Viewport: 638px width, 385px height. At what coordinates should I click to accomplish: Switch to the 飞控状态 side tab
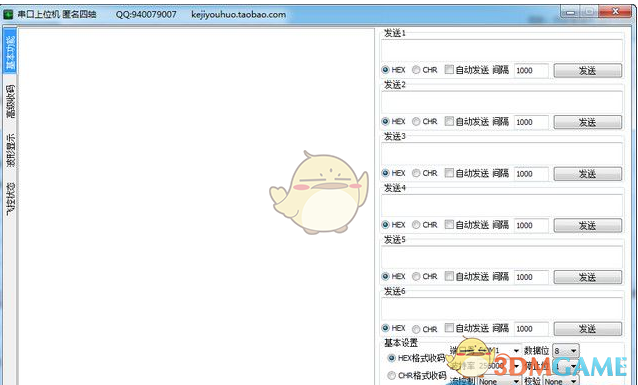click(10, 199)
